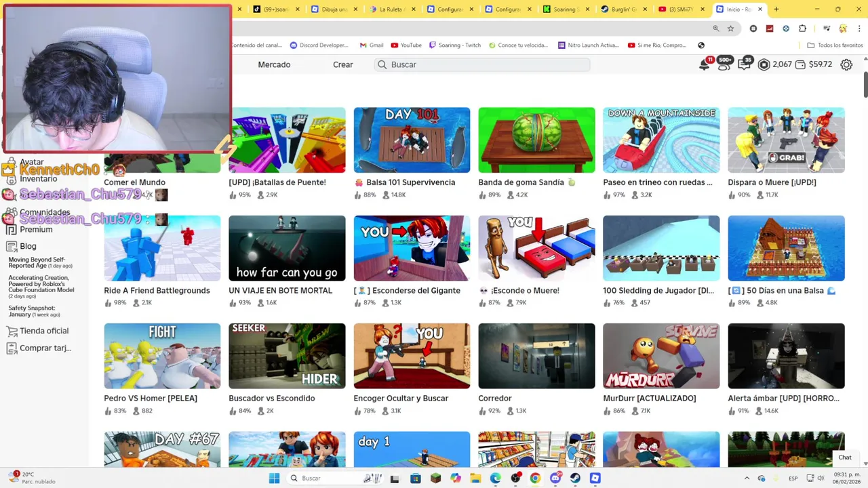Open Windows Start button
The width and height of the screenshot is (868, 488).
[274, 479]
